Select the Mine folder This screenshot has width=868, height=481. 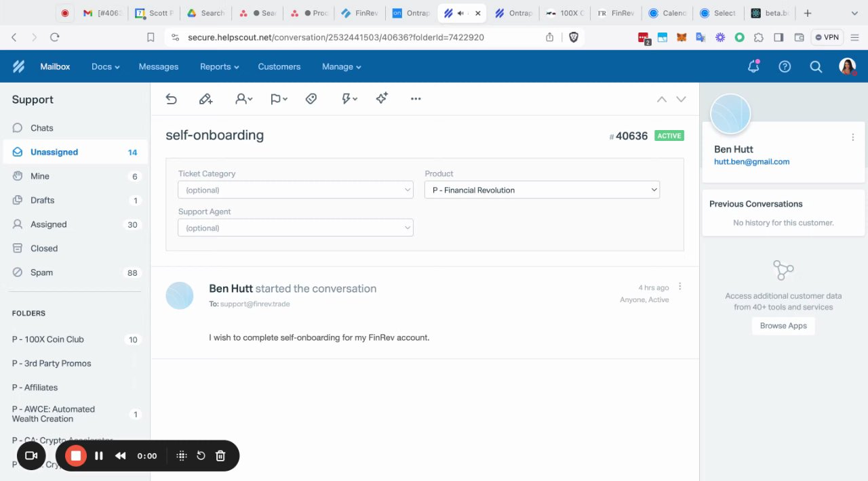point(75,176)
